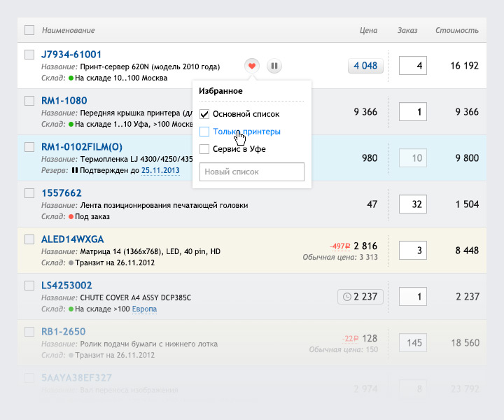Open the LS4253002 product link

[67, 286]
